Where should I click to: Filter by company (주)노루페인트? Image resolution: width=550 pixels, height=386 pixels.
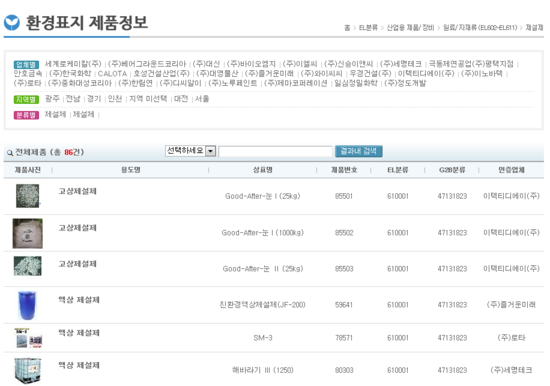point(233,83)
